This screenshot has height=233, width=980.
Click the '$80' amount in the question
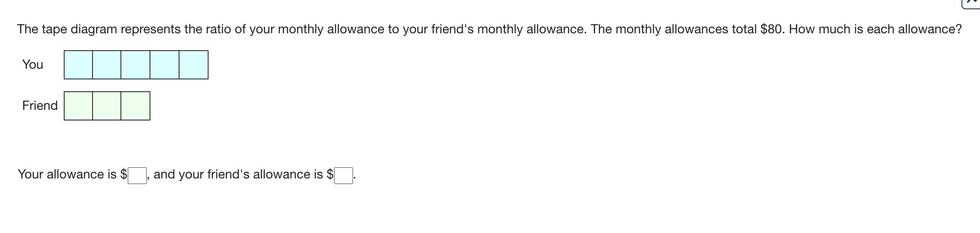point(772,29)
